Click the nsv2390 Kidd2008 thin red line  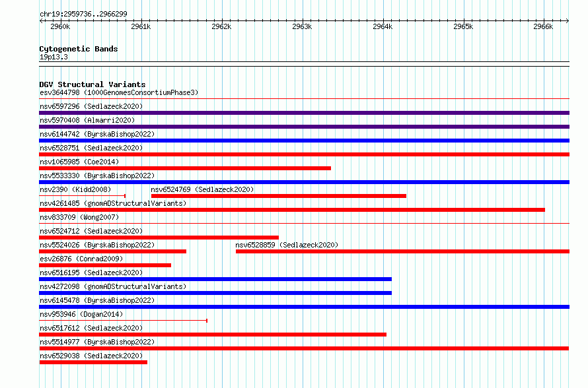coord(82,196)
